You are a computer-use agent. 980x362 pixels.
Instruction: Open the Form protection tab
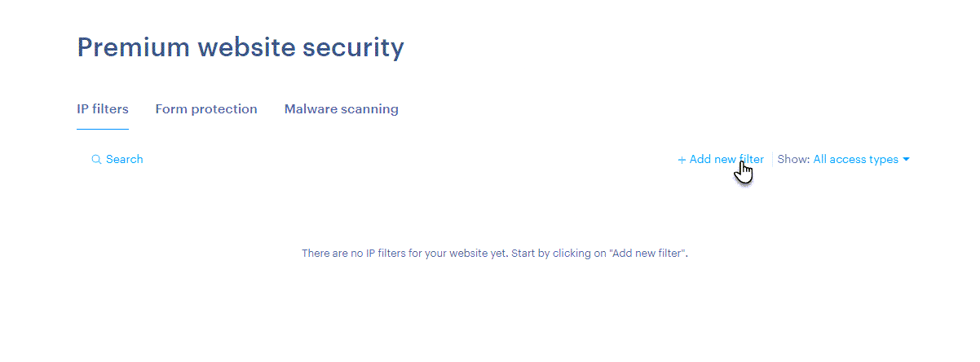[206, 109]
